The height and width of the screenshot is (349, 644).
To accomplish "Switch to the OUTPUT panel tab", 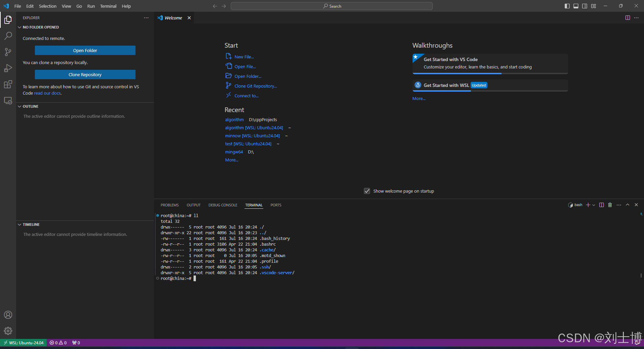I will (x=194, y=205).
